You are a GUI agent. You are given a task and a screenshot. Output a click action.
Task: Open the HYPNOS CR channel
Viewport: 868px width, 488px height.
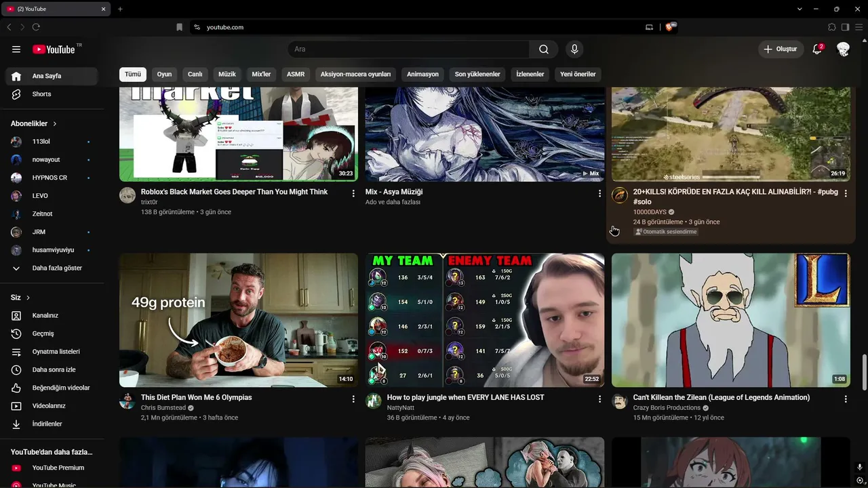(52, 178)
